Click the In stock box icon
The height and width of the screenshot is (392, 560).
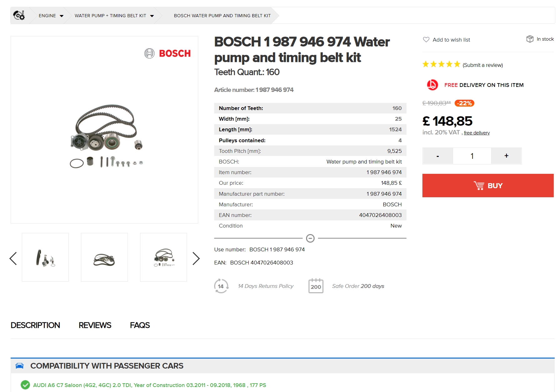pos(530,39)
